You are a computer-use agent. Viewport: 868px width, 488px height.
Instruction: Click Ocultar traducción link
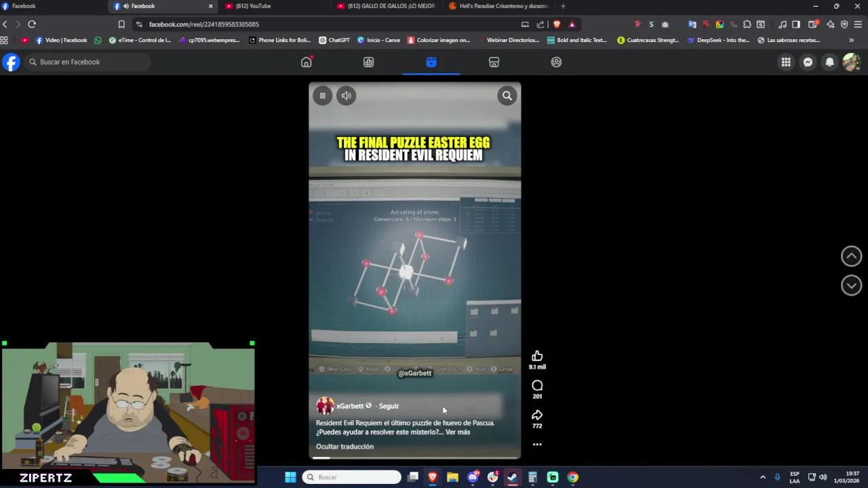coord(344,447)
